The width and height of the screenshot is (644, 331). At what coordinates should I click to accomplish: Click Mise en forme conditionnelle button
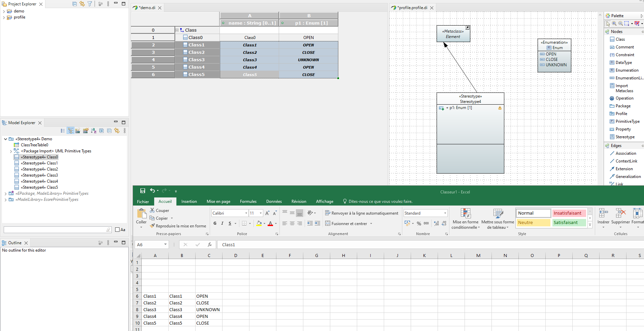466,219
